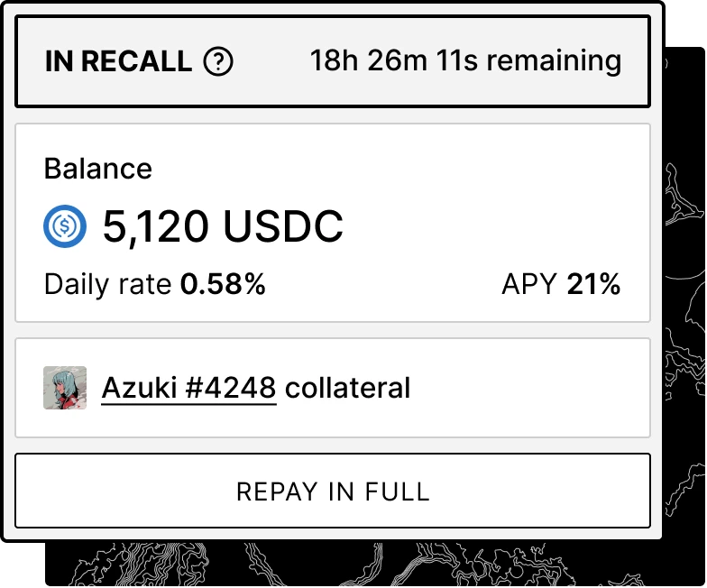Click the blue USDC coin icon
707x588 pixels.
(65, 225)
